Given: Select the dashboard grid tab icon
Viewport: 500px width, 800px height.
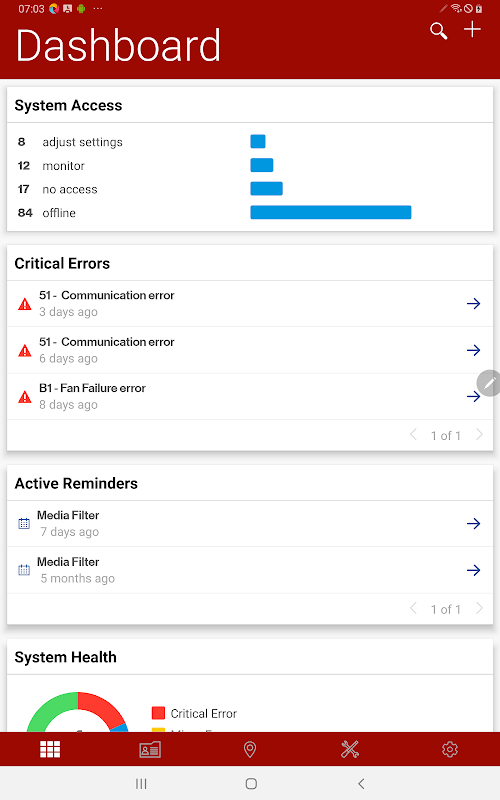Looking at the screenshot, I should 50,749.
